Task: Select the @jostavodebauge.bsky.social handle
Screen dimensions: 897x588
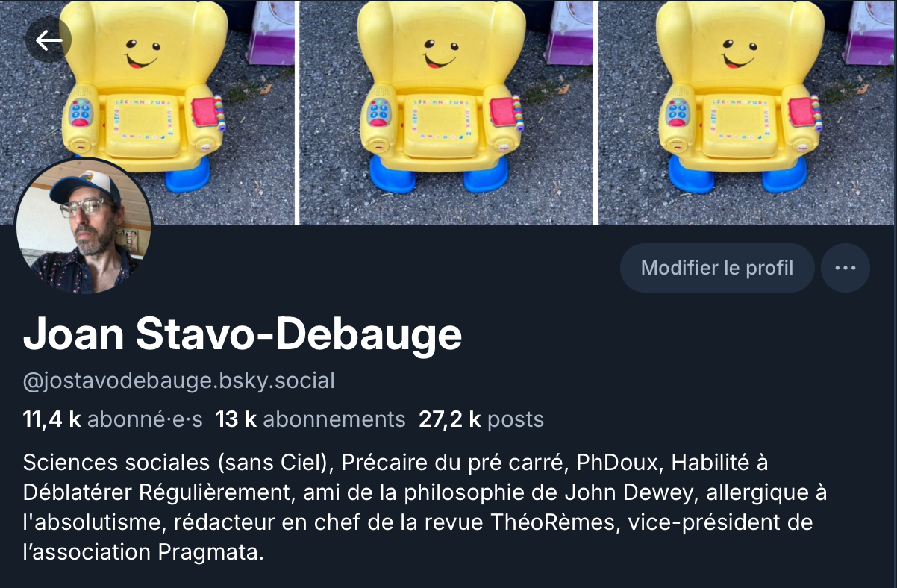Action: click(x=179, y=381)
